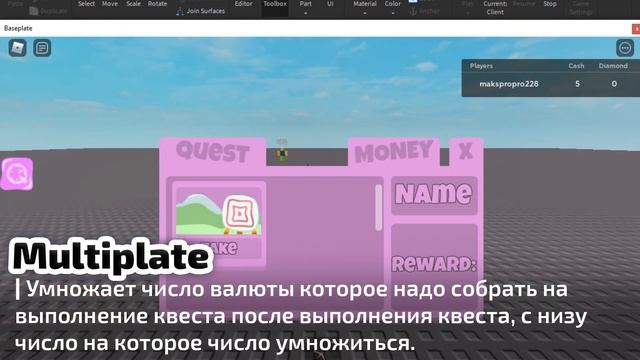Select the Move tool
This screenshot has height=360, width=640.
109,4
